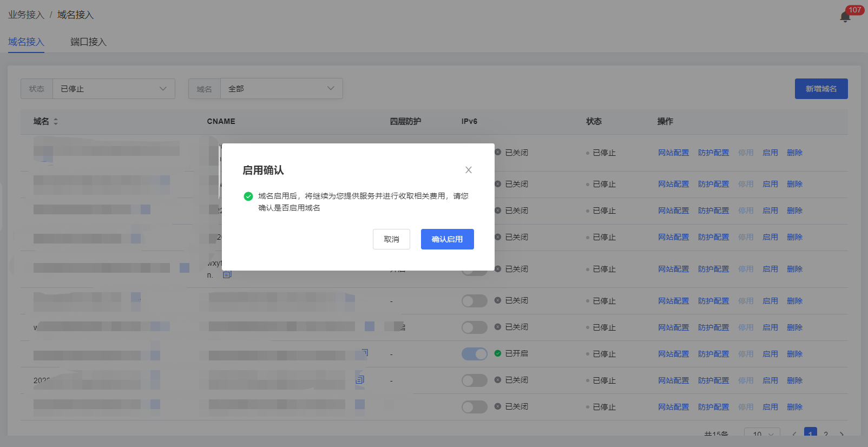This screenshot has width=868, height=447.
Task: Open the notification bell with 107 badge
Action: point(845,17)
